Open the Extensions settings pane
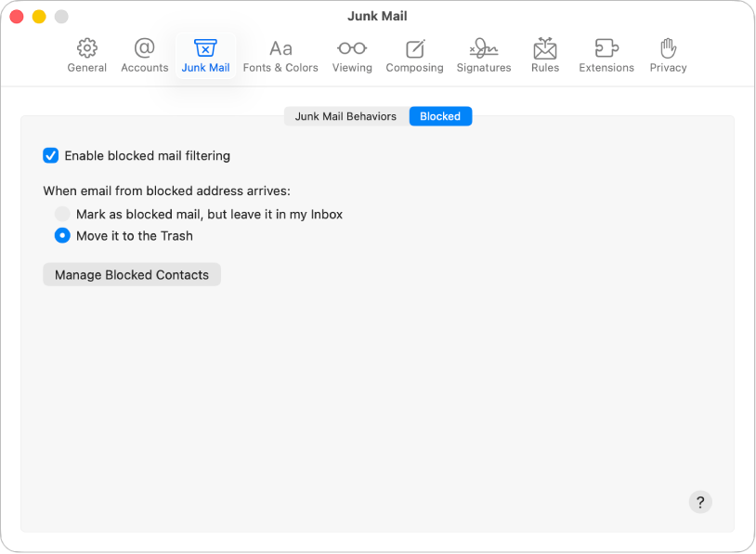 606,53
